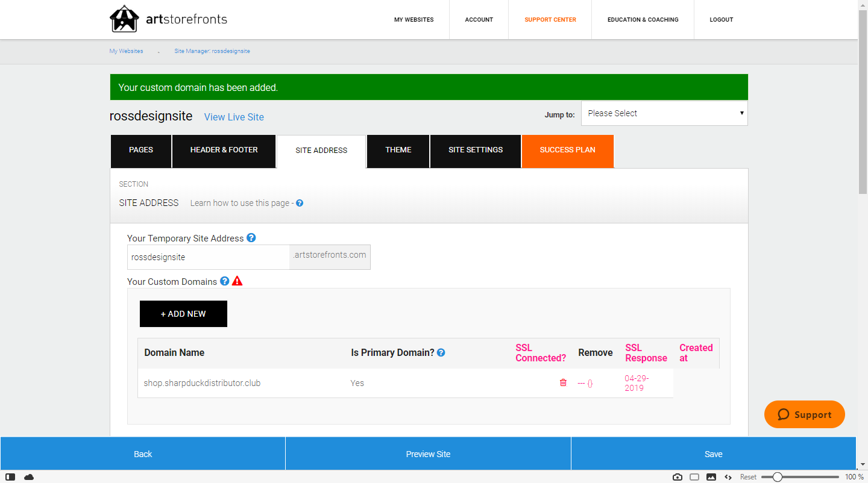The width and height of the screenshot is (868, 483).
Task: Click the 'SSL Response' column header
Action: pos(646,353)
